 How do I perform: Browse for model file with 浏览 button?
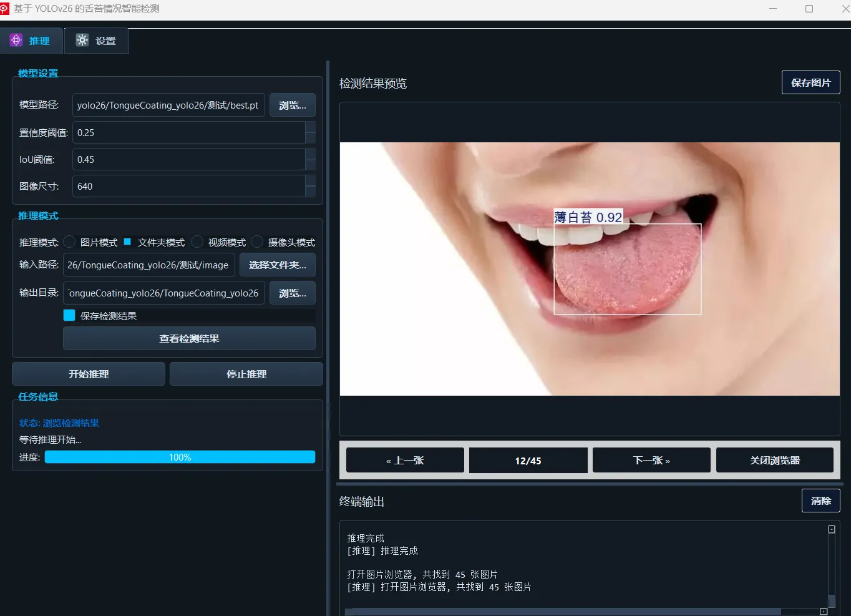pyautogui.click(x=293, y=105)
